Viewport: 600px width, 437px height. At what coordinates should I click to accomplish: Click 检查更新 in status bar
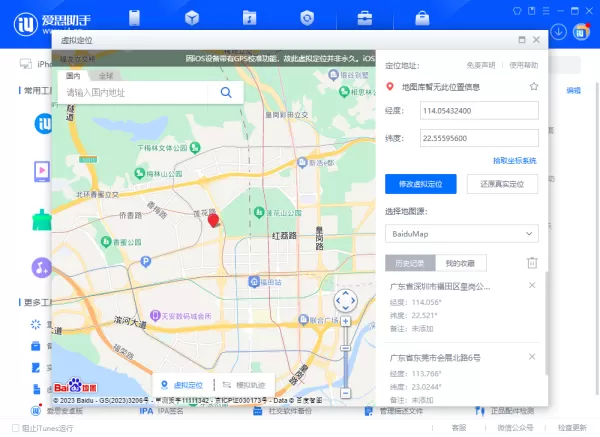pos(572,428)
